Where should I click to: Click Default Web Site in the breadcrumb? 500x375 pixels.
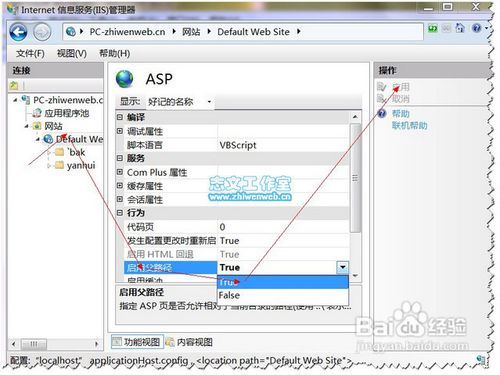pos(253,32)
